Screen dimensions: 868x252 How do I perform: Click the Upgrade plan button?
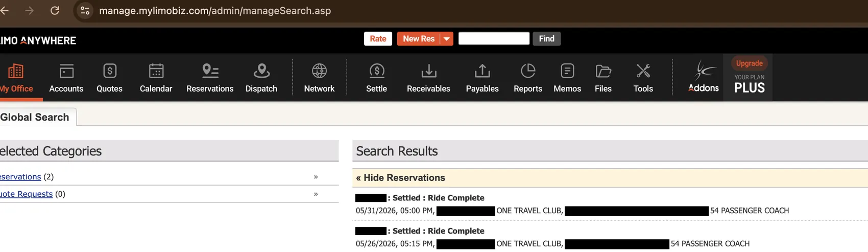click(x=749, y=63)
